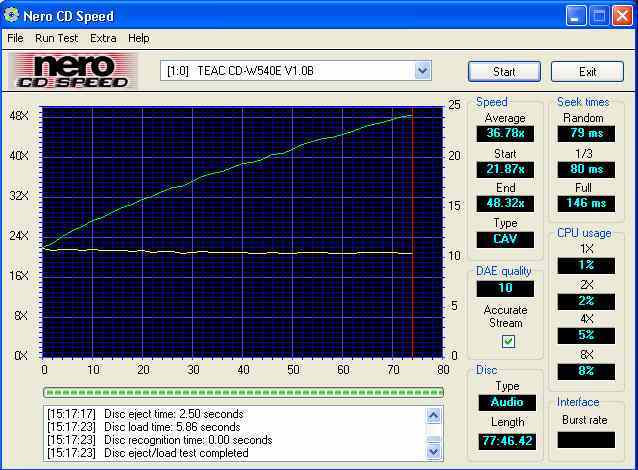
Task: Expand the TEAC CD-W540E drive dropdown
Action: click(x=422, y=70)
